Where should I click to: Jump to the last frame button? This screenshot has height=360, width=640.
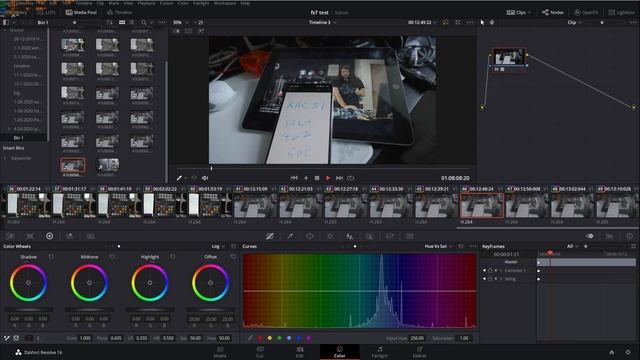(x=339, y=178)
